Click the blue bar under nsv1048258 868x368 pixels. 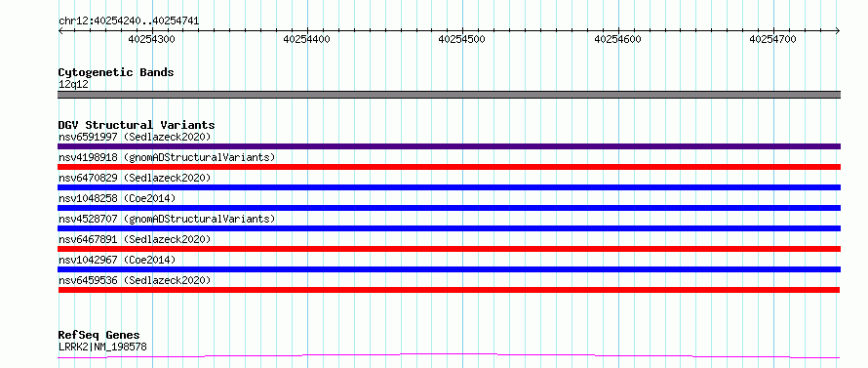449,208
